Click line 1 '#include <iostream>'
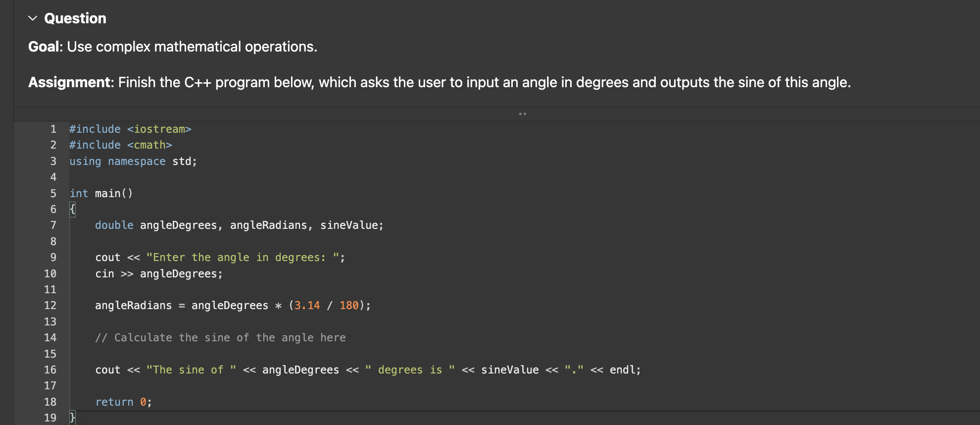The height and width of the screenshot is (425, 980). [130, 129]
